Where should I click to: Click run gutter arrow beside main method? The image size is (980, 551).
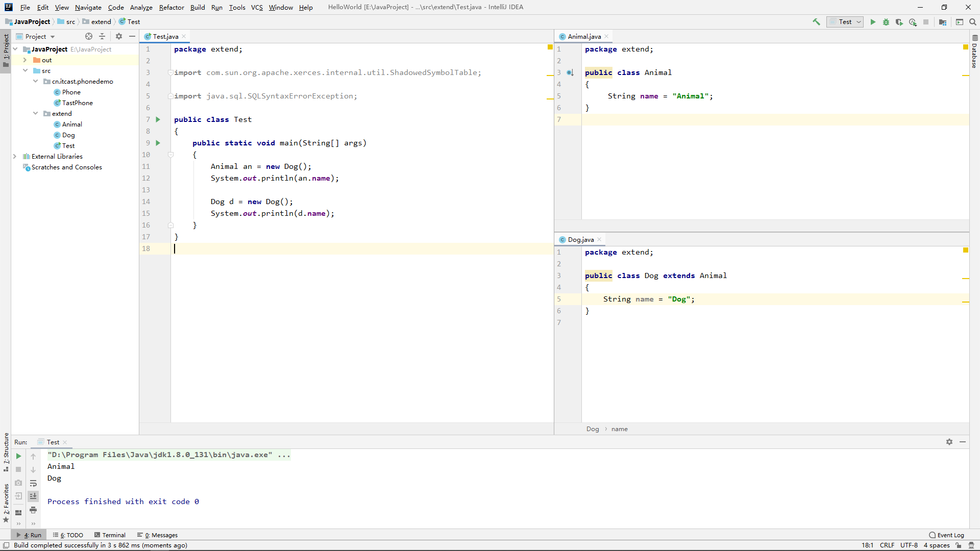[158, 143]
